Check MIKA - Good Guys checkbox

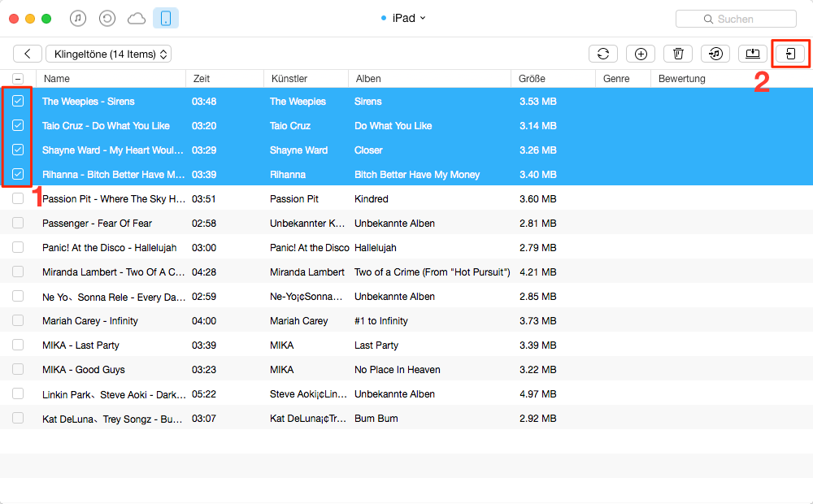pos(18,369)
